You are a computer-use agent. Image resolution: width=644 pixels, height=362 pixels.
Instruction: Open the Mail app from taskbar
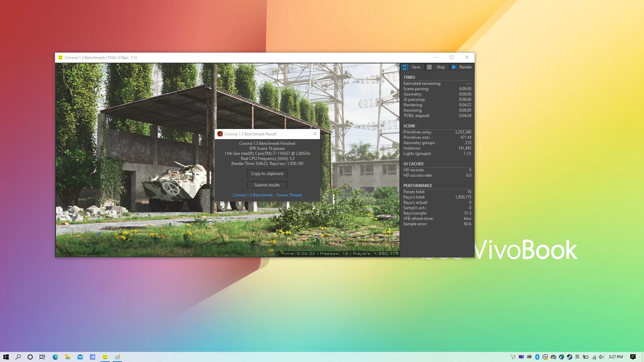coord(80,357)
